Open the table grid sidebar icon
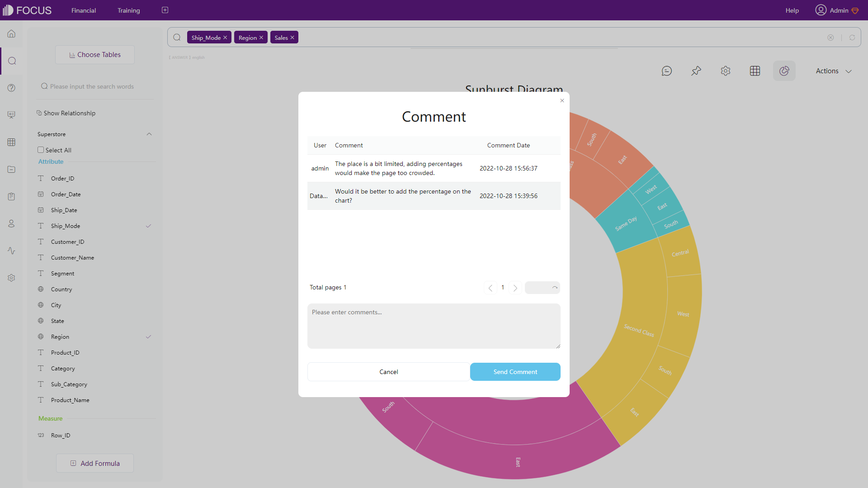868x488 pixels. 12,142
